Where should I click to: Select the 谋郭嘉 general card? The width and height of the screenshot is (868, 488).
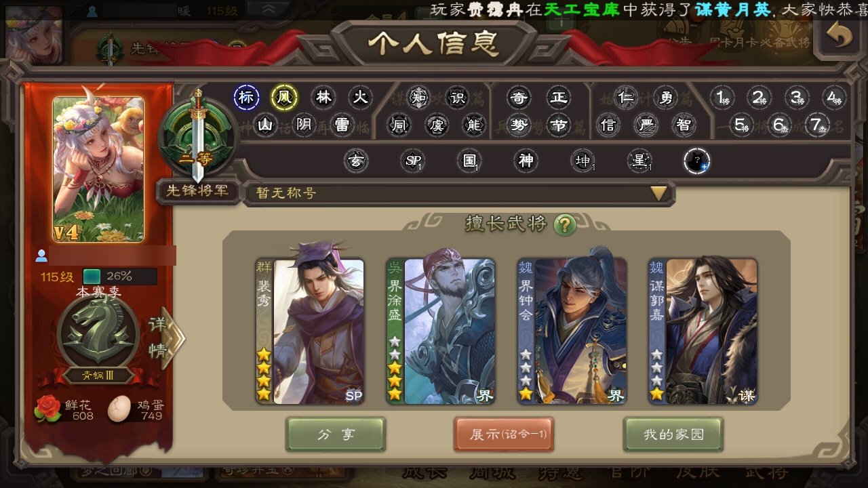tap(703, 331)
